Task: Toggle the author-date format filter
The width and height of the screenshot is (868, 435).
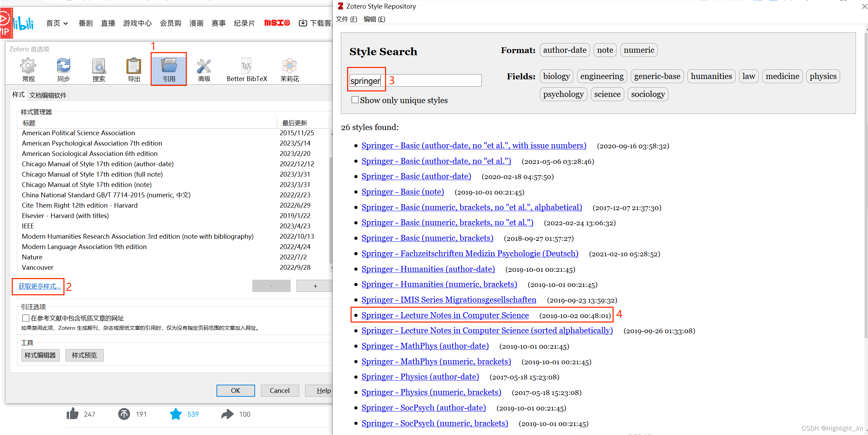Action: (x=564, y=50)
